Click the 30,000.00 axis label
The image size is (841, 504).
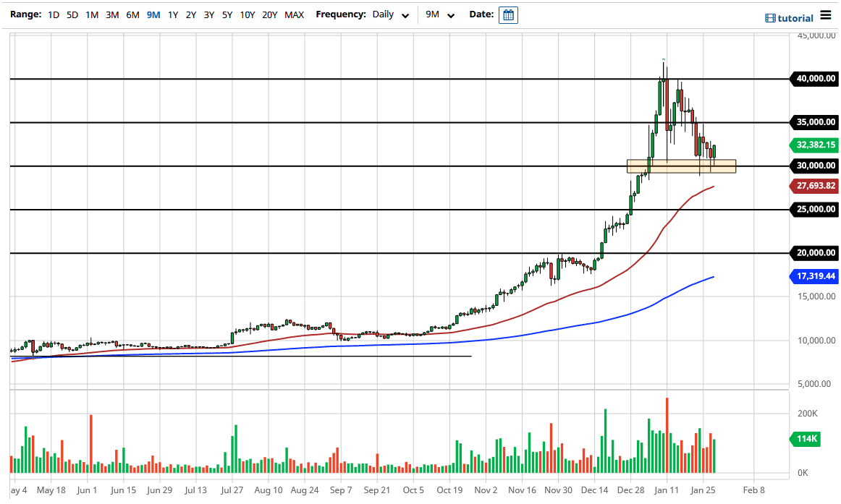pos(813,166)
